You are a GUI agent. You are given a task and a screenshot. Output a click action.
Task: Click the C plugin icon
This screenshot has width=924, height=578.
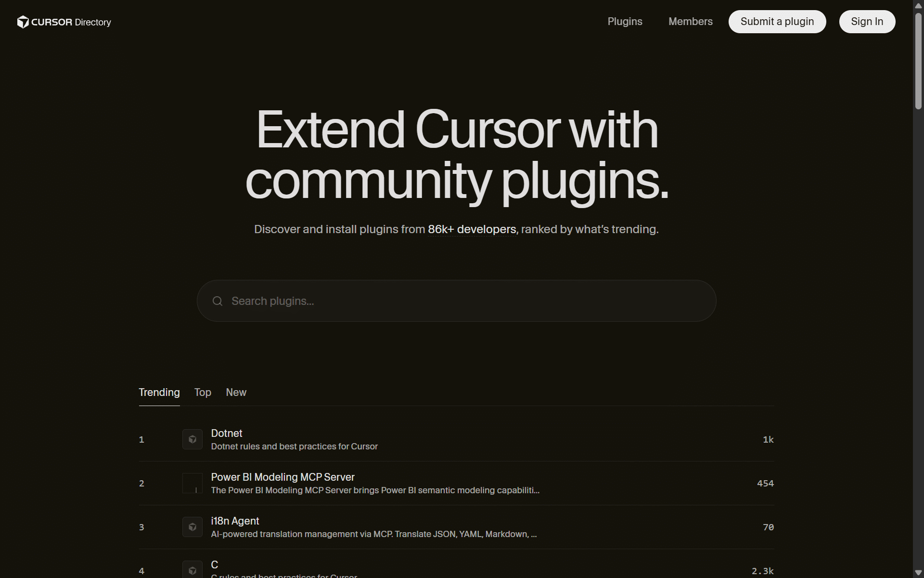point(192,570)
